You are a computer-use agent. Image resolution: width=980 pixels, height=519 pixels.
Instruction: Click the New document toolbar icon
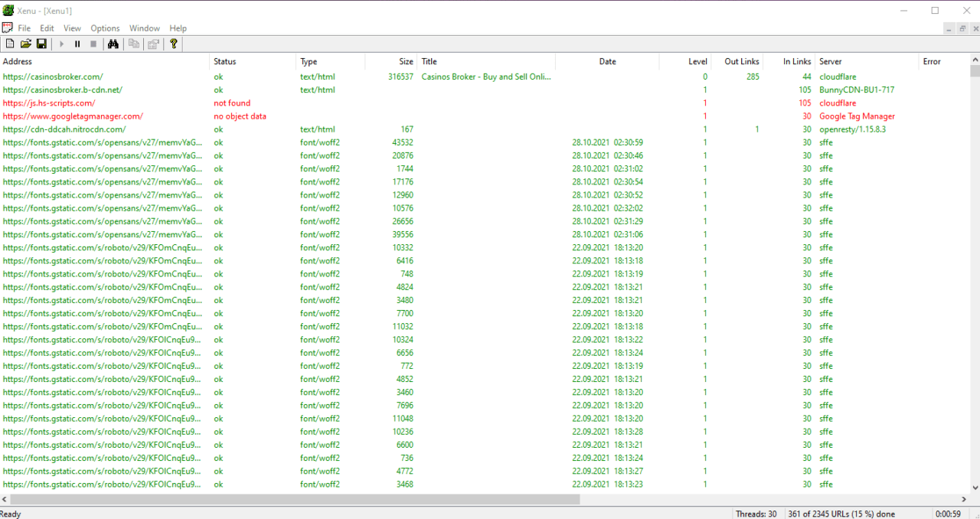(10, 44)
